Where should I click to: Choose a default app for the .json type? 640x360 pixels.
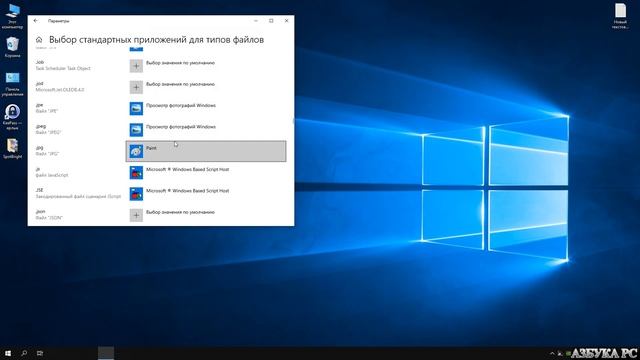click(x=206, y=215)
